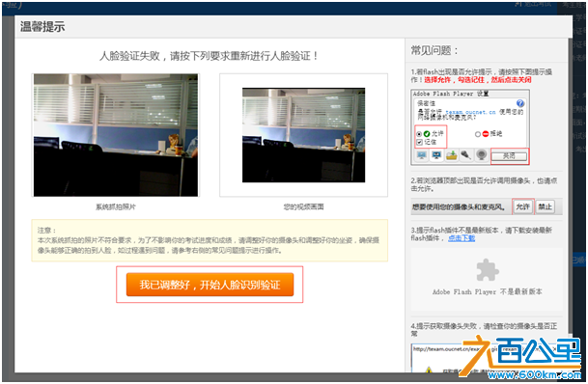Screen dimensions: 588x384
Task: Click the 常见问题 heading
Action: (x=434, y=50)
